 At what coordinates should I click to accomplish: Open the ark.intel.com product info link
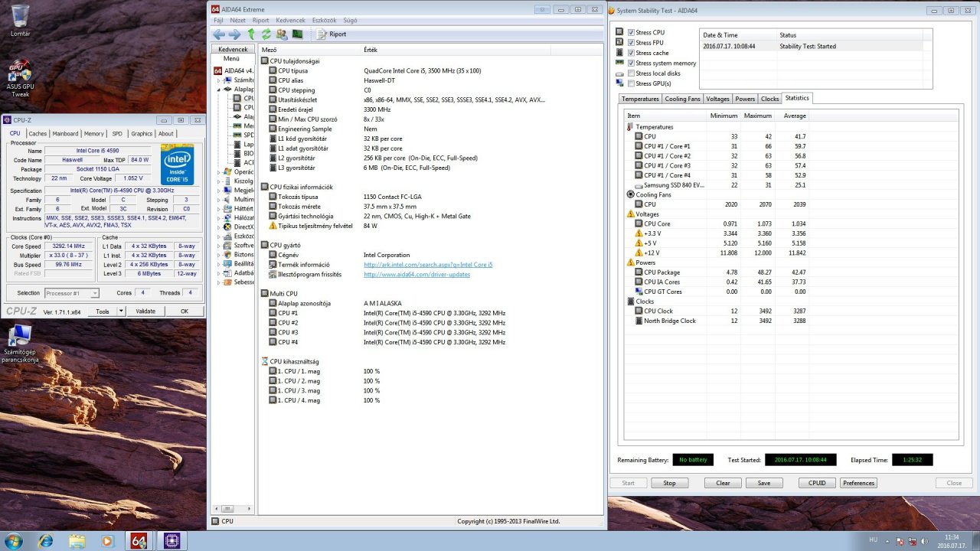pyautogui.click(x=428, y=264)
